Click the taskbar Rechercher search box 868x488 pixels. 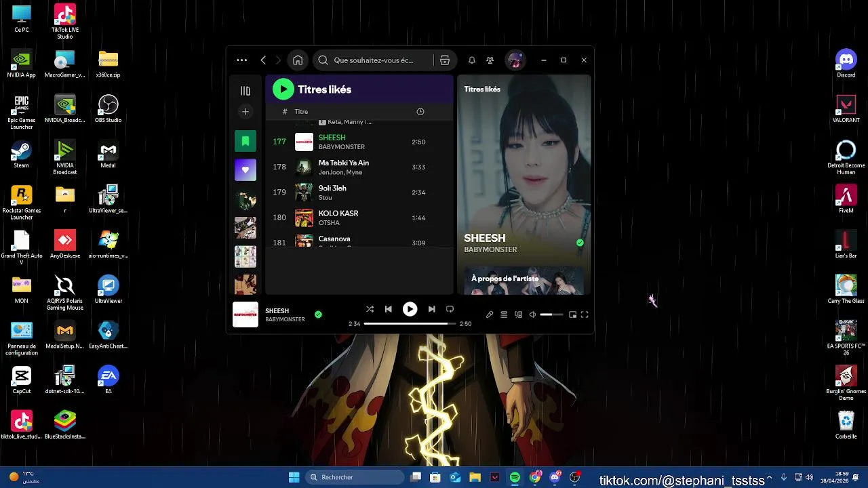click(x=354, y=477)
